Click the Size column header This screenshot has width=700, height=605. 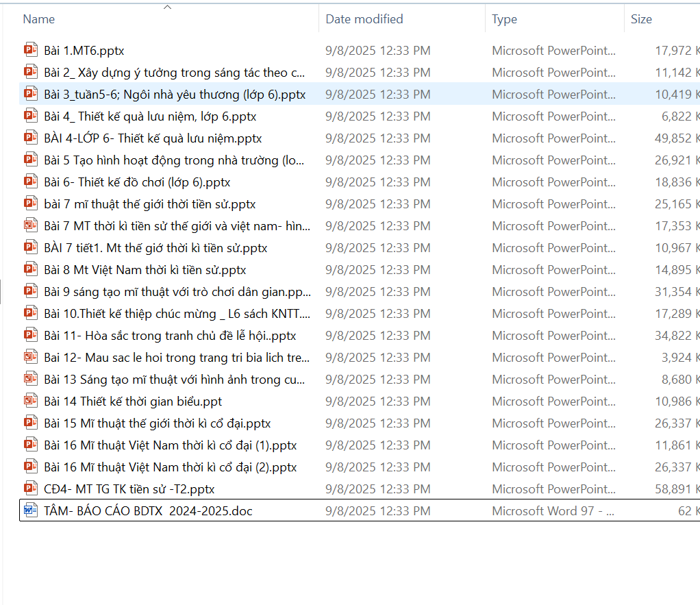pyautogui.click(x=641, y=19)
